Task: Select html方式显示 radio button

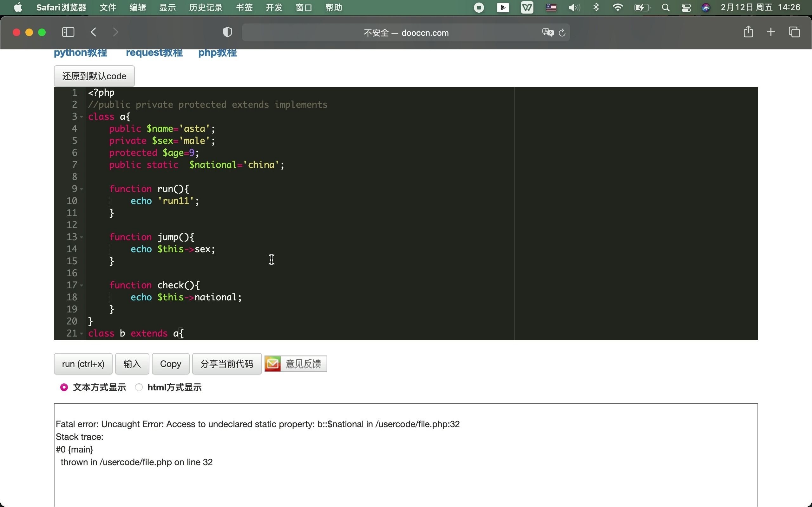Action: pos(140,387)
